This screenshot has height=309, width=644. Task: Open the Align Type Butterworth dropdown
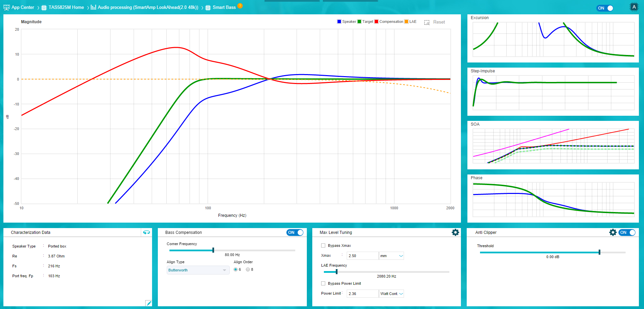198,270
